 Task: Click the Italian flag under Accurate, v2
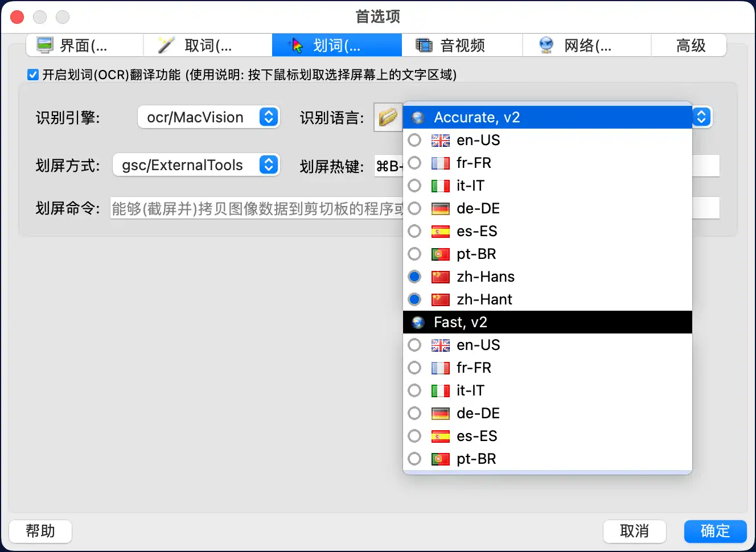(441, 186)
